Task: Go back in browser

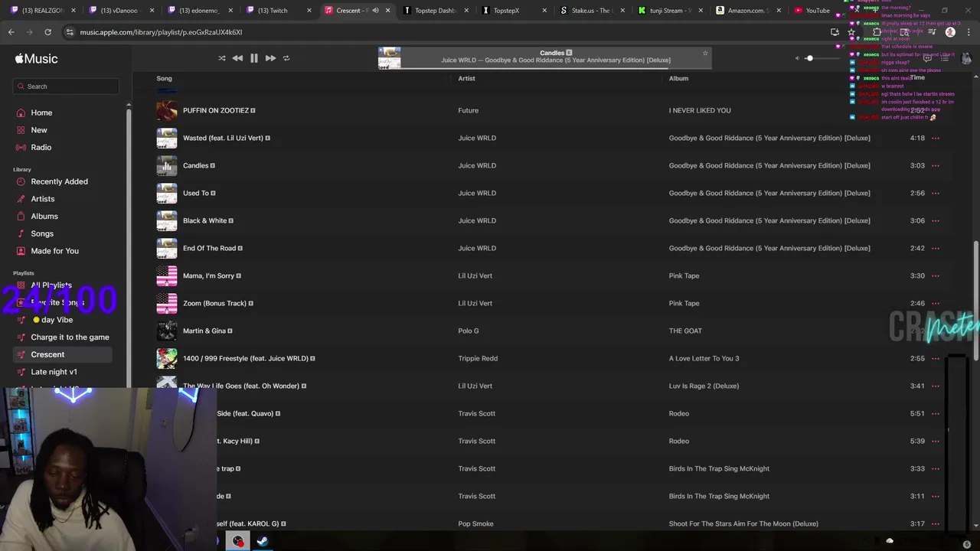Action: coord(11,32)
